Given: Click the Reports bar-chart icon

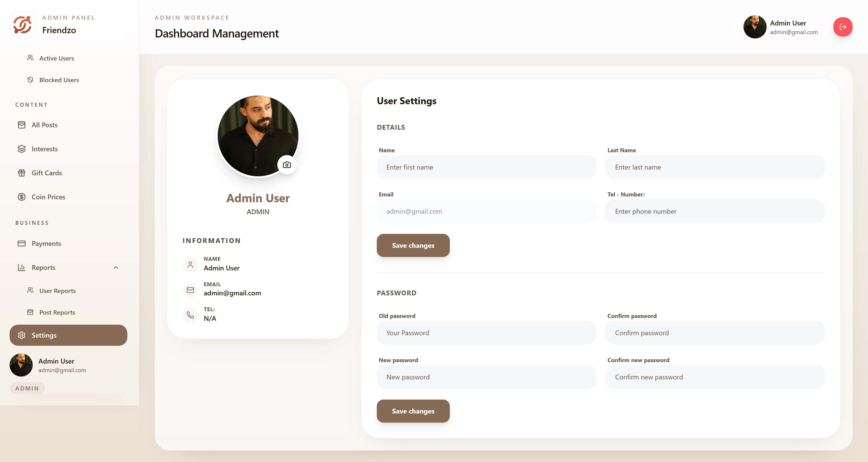Looking at the screenshot, I should (x=22, y=267).
